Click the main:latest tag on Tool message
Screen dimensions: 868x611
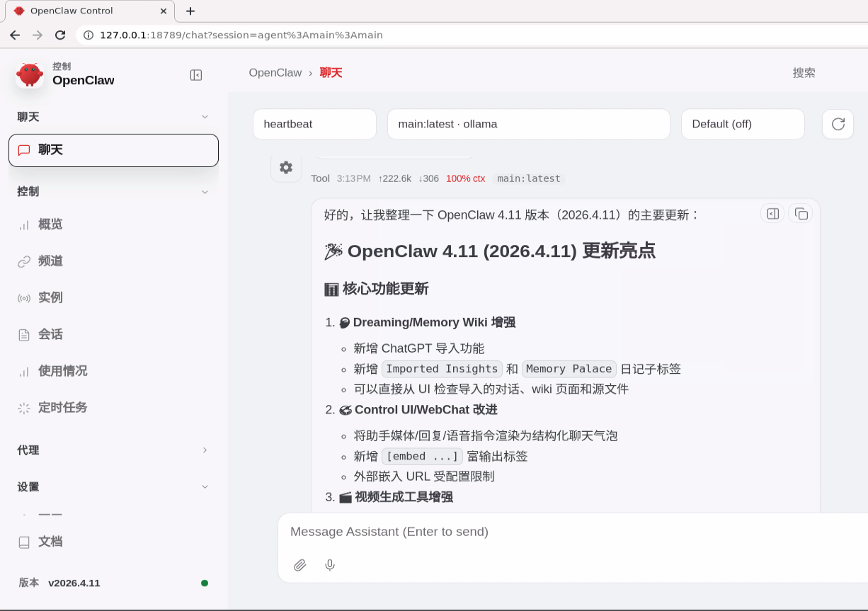click(529, 178)
